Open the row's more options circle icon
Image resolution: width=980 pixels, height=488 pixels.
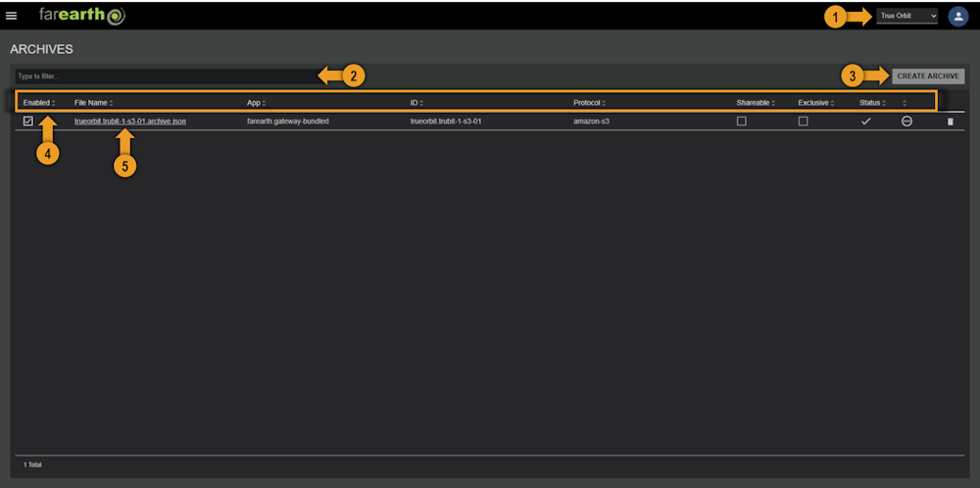click(x=906, y=122)
